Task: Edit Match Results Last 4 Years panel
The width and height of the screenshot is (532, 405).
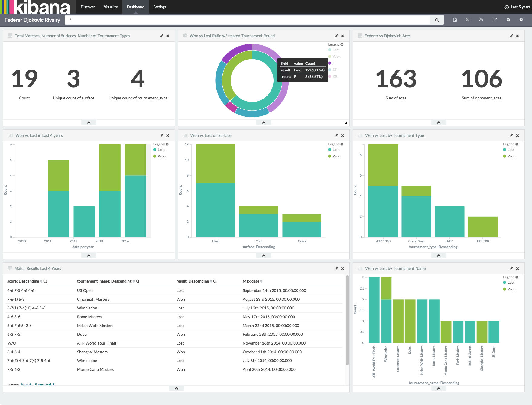Action: (336, 268)
